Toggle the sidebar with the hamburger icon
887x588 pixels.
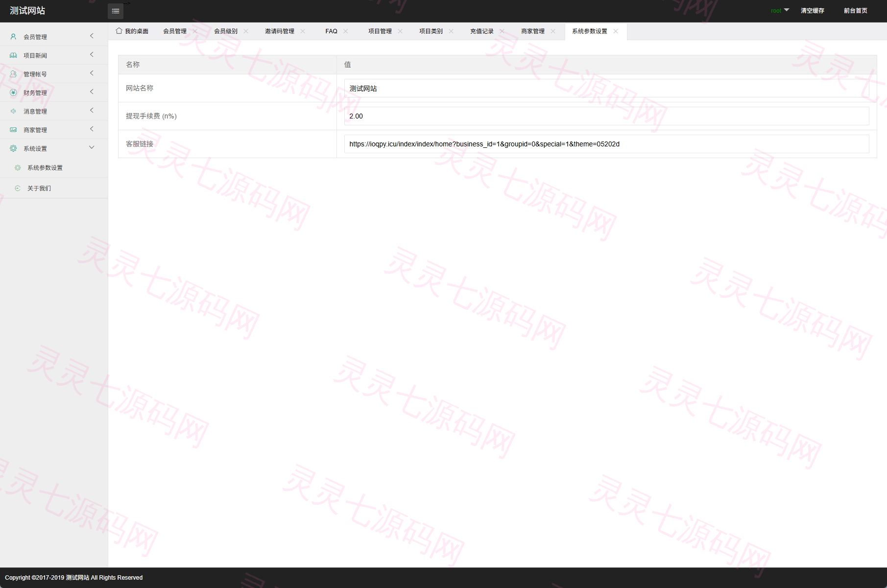tap(116, 11)
